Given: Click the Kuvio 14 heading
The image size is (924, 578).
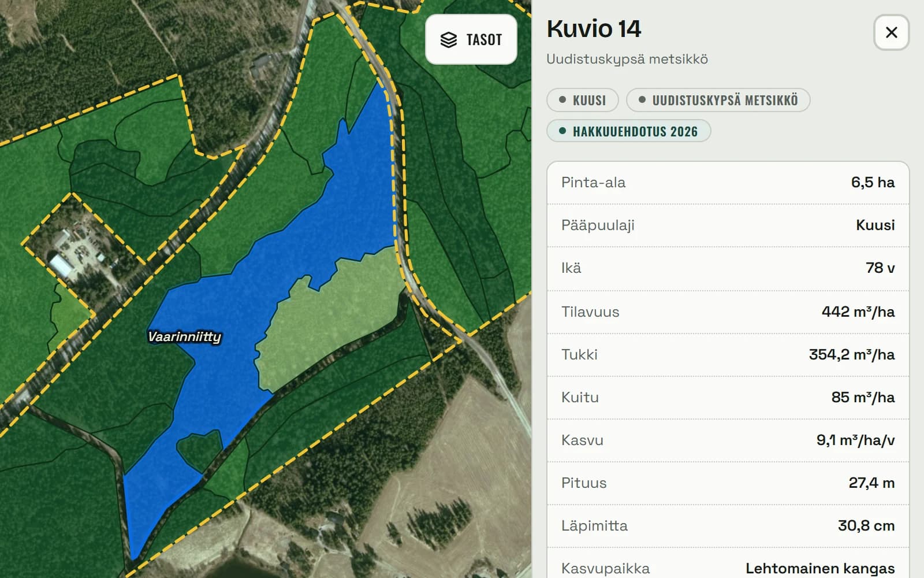Looking at the screenshot, I should pyautogui.click(x=594, y=29).
